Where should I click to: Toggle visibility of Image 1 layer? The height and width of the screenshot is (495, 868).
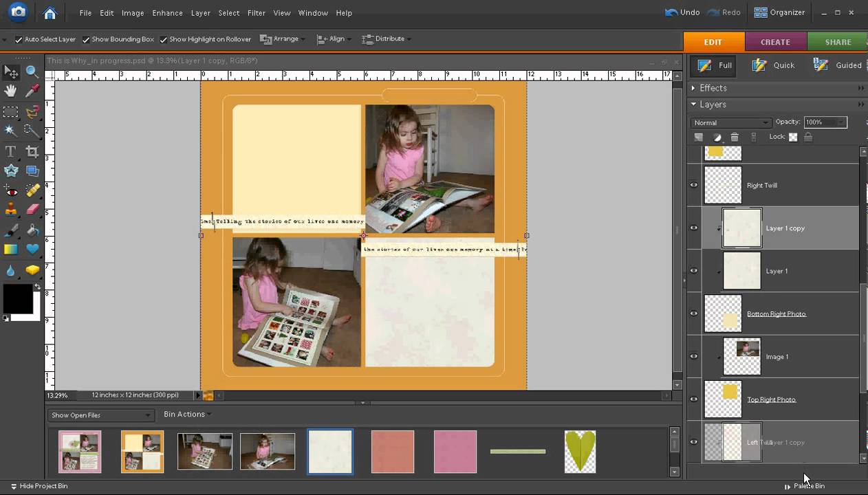tap(693, 356)
